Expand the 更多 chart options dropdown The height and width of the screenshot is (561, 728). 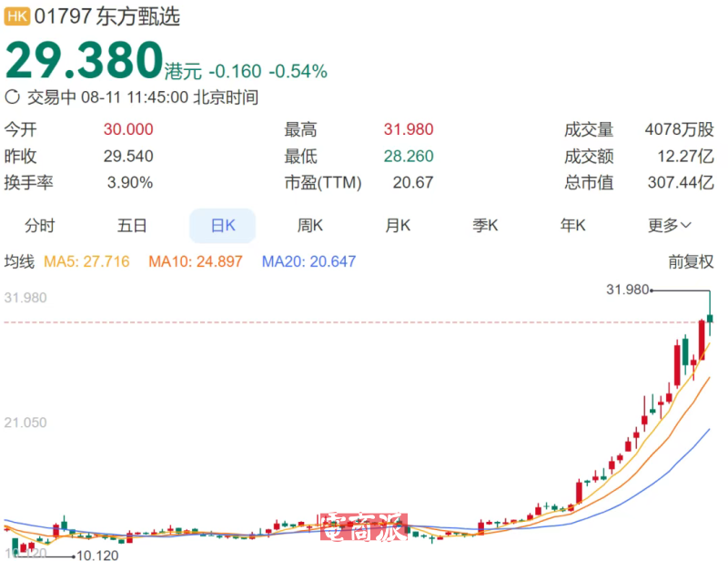click(670, 226)
